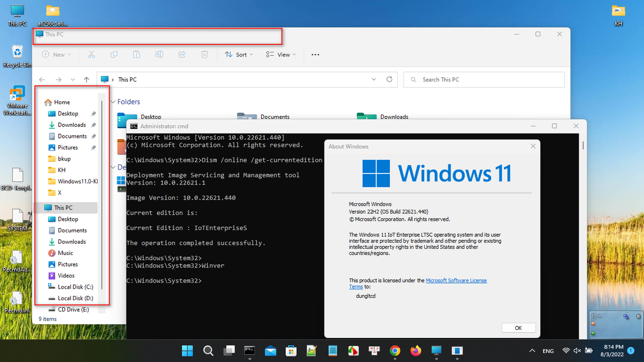The width and height of the screenshot is (644, 362).
Task: Click the Copy icon in Explorer toolbar
Action: (114, 54)
